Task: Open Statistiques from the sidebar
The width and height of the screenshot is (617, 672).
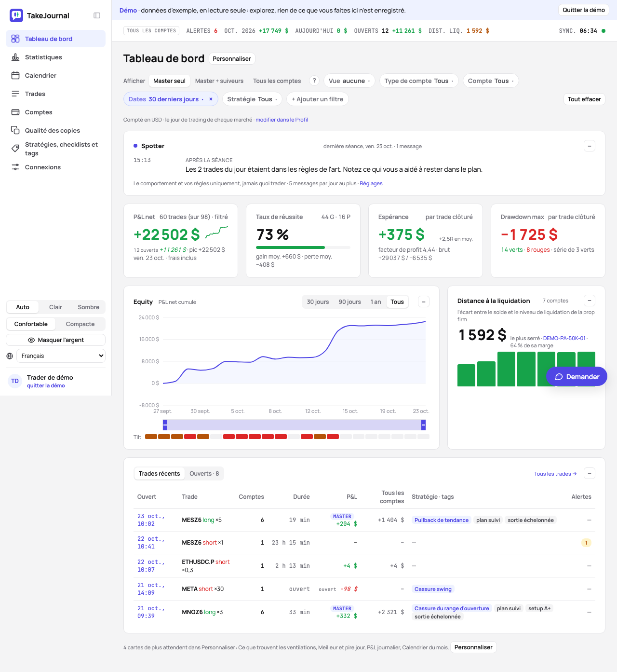Action: point(55,57)
